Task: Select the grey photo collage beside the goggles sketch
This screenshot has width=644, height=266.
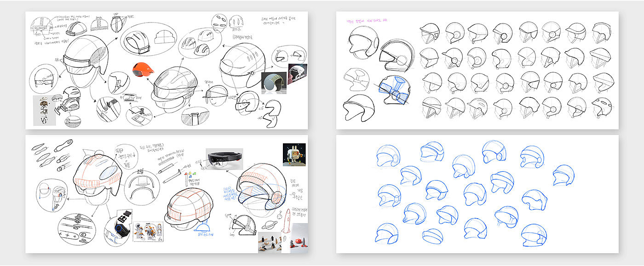Action: coord(44,110)
